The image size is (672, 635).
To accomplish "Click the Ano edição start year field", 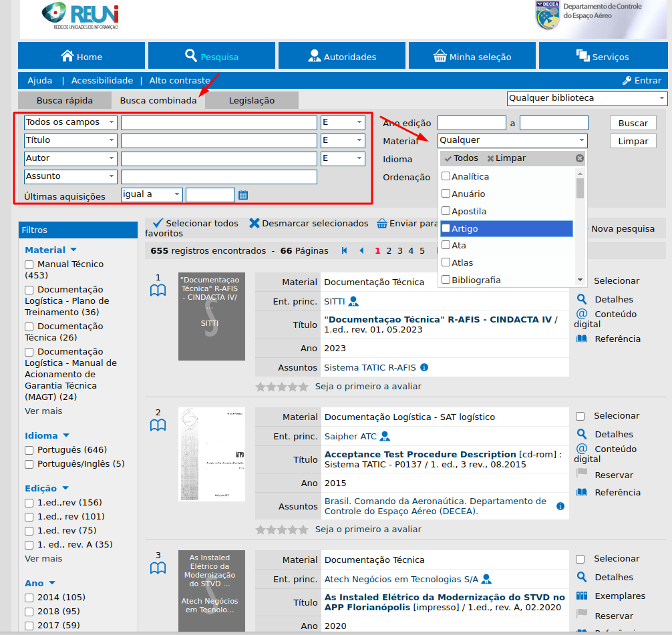I will tap(472, 123).
